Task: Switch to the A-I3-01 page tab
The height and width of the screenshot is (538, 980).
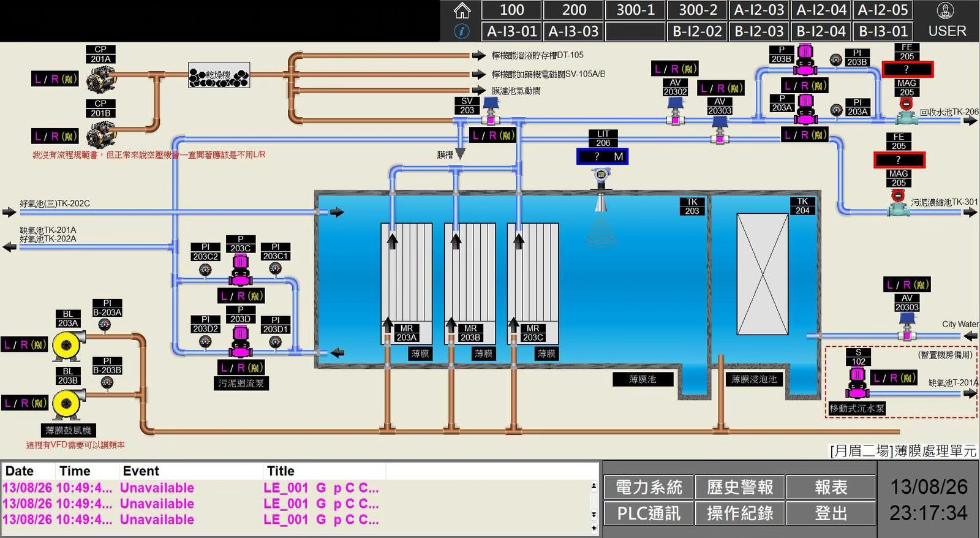Action: click(x=511, y=31)
